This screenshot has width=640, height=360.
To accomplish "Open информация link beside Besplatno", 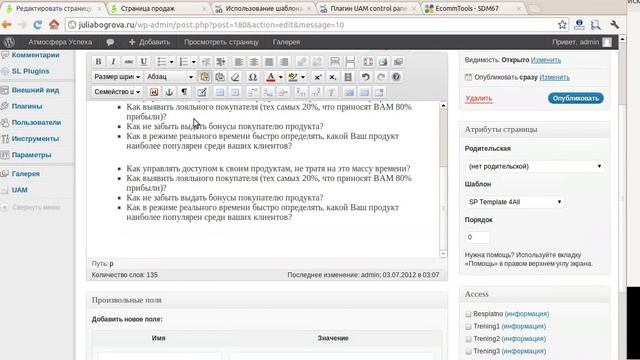I will (527, 314).
